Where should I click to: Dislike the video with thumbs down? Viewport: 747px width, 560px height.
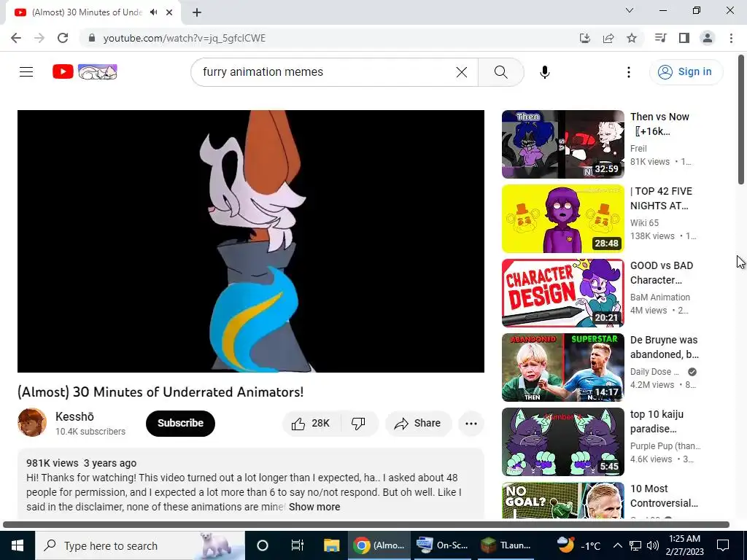click(x=359, y=424)
